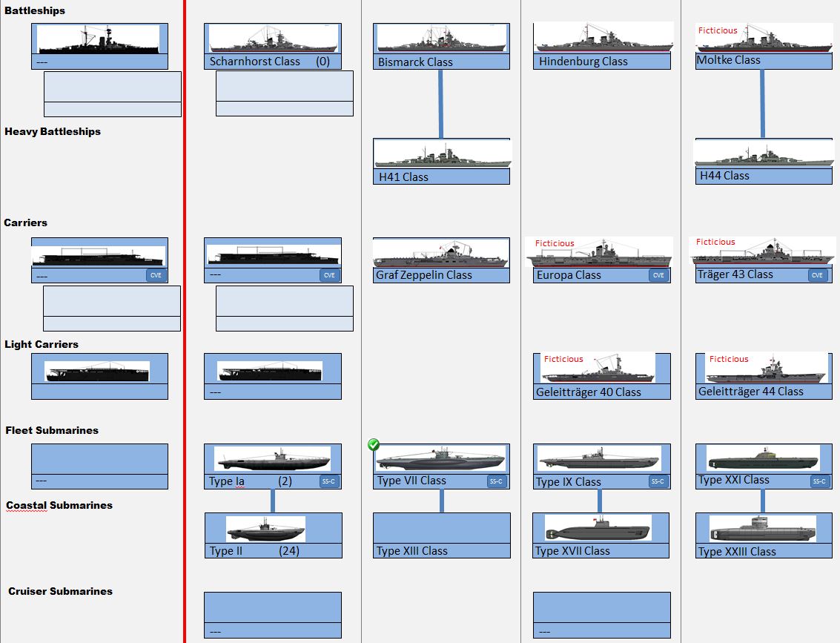The width and height of the screenshot is (840, 643).
Task: Open the H41 Class heavy battleship box
Action: (x=441, y=162)
